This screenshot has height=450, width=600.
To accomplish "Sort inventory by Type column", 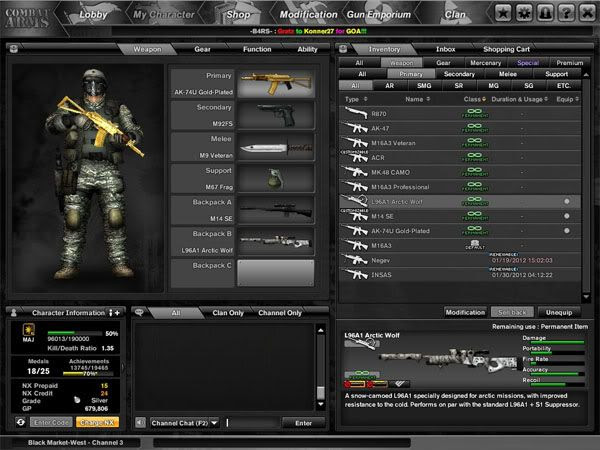I will [356, 99].
